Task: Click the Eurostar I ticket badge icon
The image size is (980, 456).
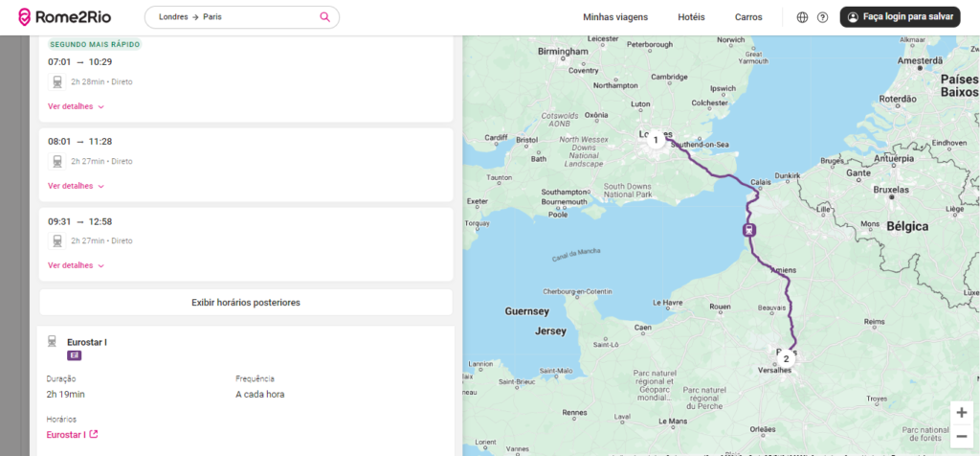Action: click(74, 355)
